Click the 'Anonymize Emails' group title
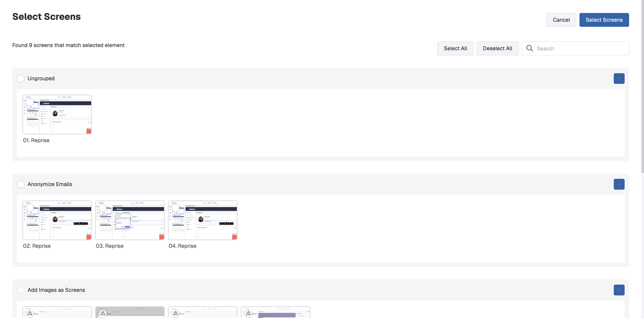Image resolution: width=644 pixels, height=318 pixels. tap(50, 184)
